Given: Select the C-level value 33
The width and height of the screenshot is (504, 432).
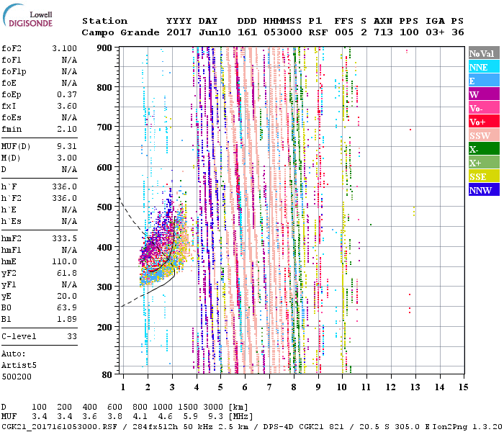Looking at the screenshot, I should 72,336.
